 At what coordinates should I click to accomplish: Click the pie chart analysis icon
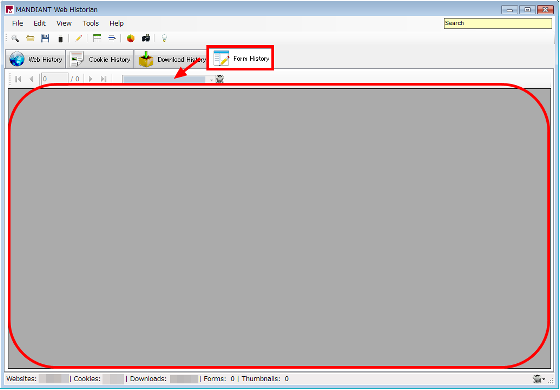(131, 38)
